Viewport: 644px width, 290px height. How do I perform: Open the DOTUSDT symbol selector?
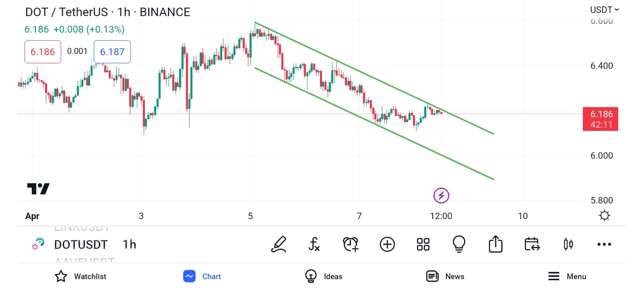[x=80, y=244]
